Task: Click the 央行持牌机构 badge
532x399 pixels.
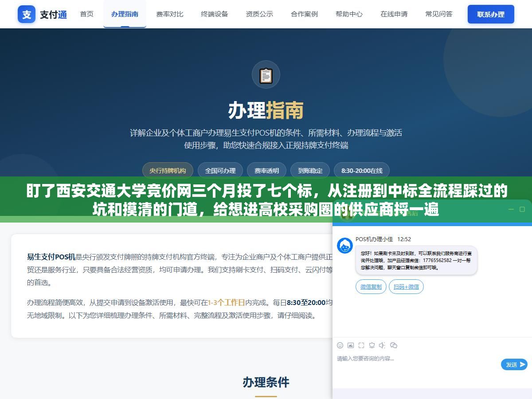Action: point(168,171)
